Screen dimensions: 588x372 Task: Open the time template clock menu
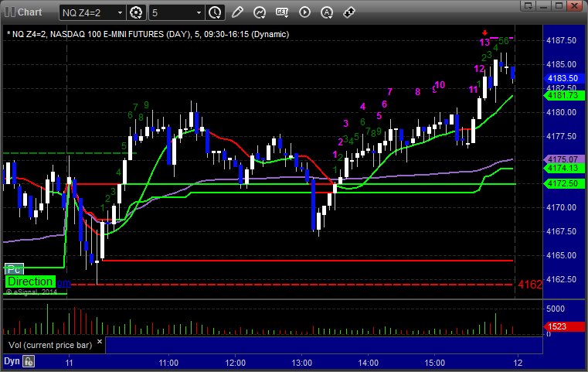[216, 12]
